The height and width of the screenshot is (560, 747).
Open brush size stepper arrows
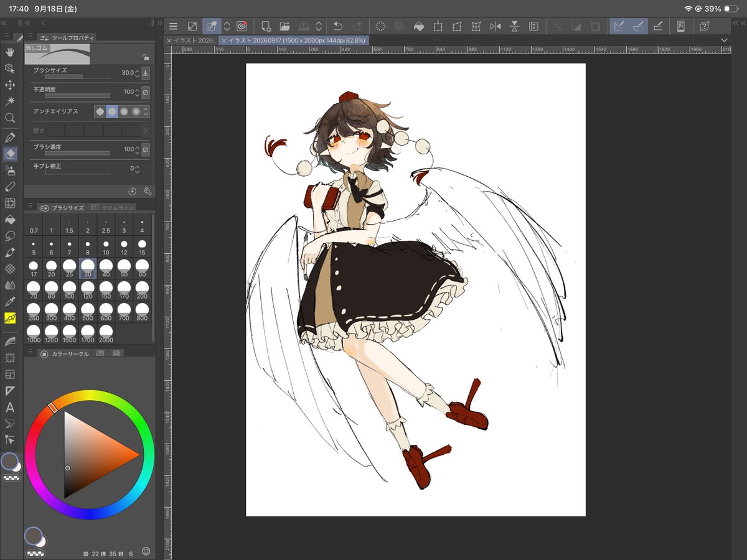tap(137, 73)
